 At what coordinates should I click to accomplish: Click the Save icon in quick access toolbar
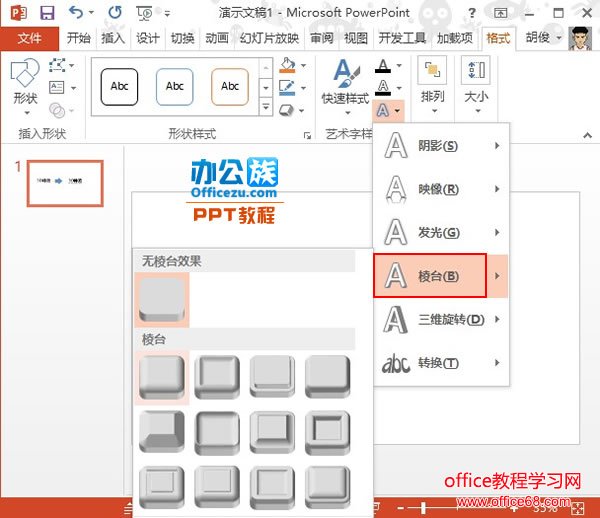(x=47, y=13)
